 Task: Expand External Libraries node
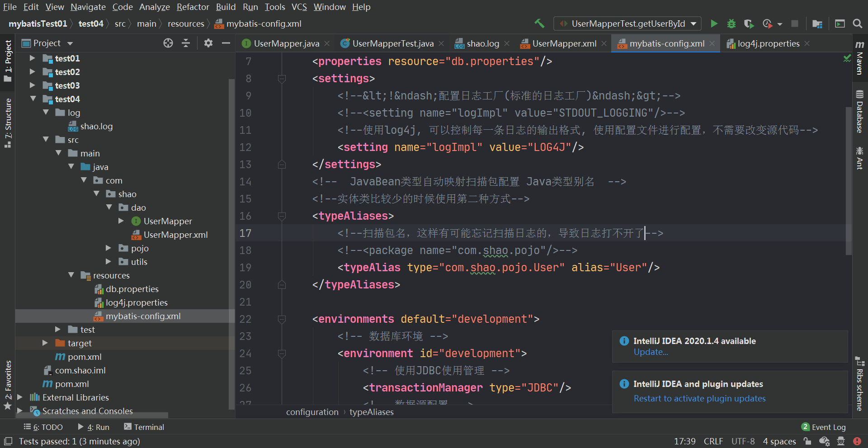pos(19,397)
